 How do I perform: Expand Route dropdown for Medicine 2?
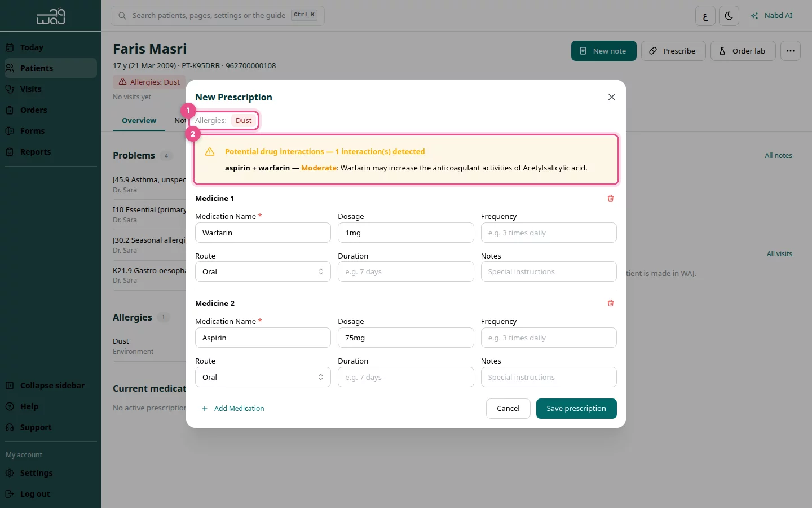tap(263, 377)
